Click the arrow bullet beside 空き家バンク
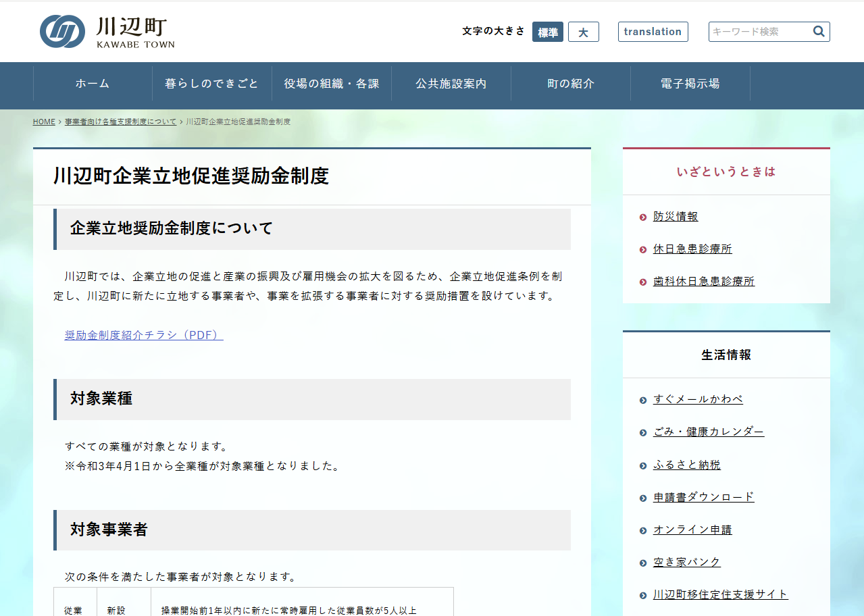The height and width of the screenshot is (616, 864). click(x=643, y=563)
